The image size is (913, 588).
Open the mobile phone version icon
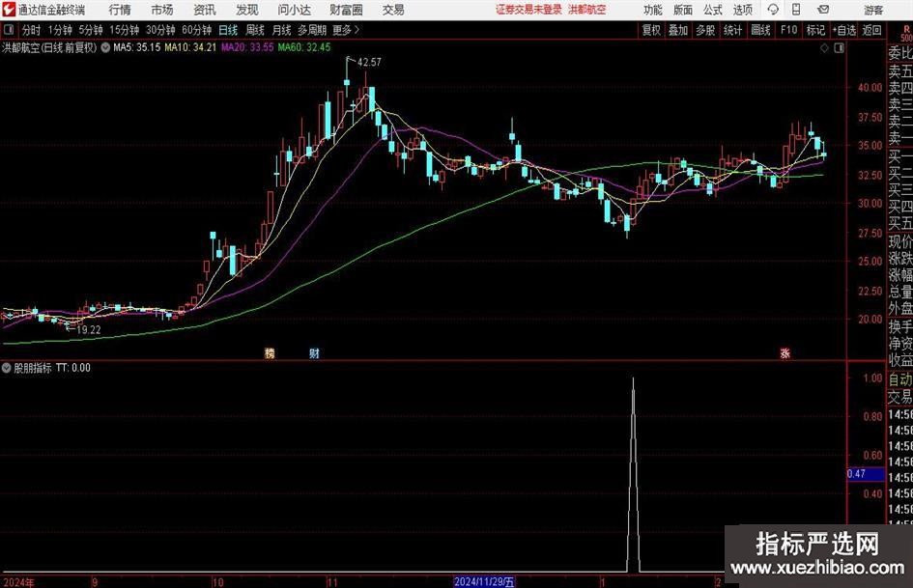[796, 10]
